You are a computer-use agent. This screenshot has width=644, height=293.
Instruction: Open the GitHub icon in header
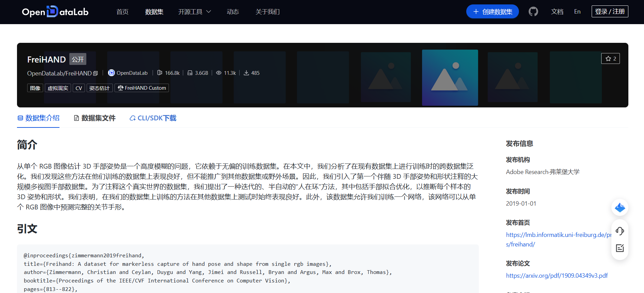click(x=533, y=12)
